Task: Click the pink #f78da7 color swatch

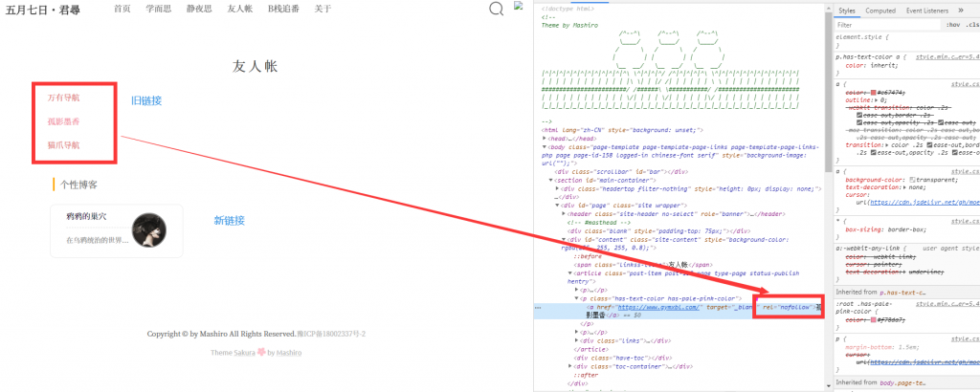Action: pos(874,319)
